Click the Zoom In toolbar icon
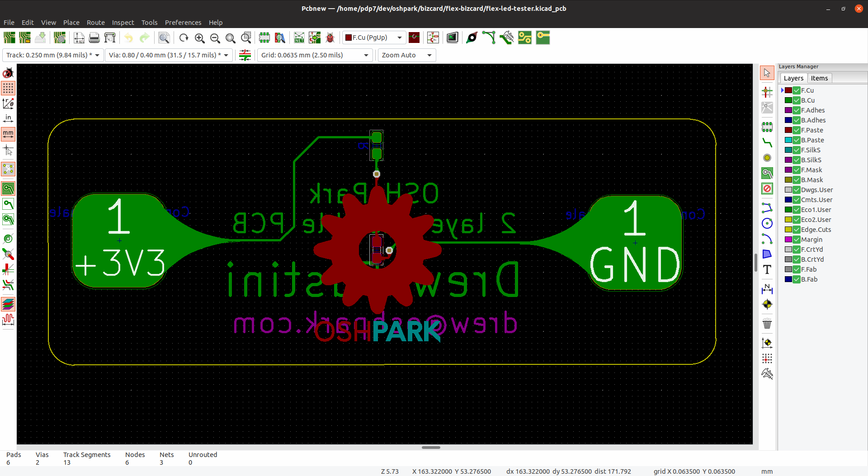The width and height of the screenshot is (868, 476). [199, 38]
